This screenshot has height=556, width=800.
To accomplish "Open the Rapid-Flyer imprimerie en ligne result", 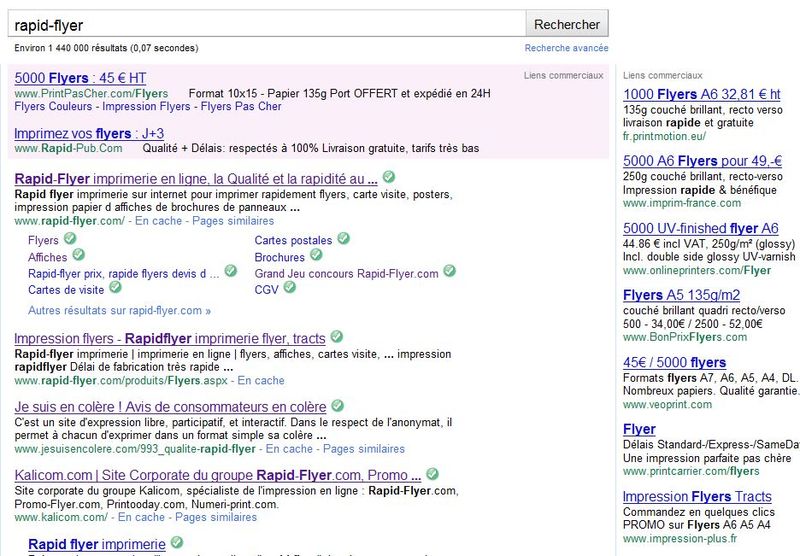I will click(x=196, y=179).
